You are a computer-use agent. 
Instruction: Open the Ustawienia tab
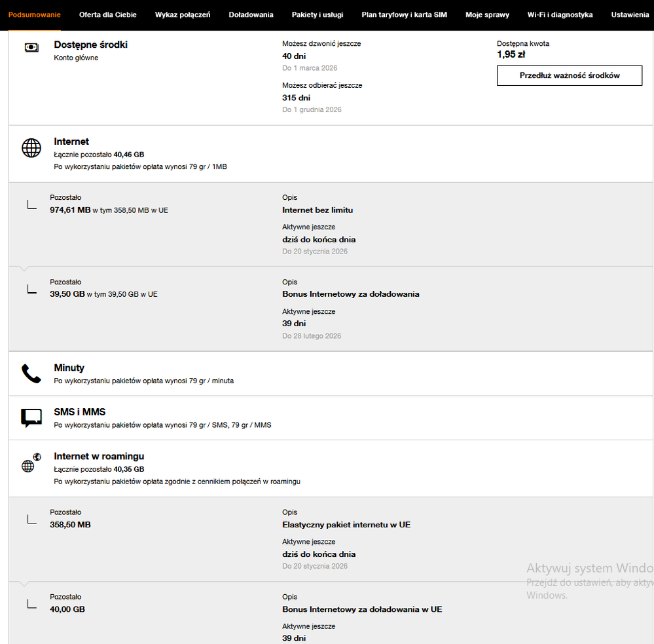coord(630,14)
